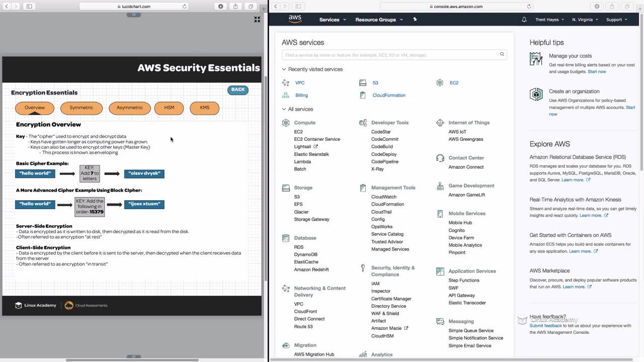Screen dimensions: 644x362
Task: Open the notifications bell in the AWS console
Action: (x=524, y=20)
